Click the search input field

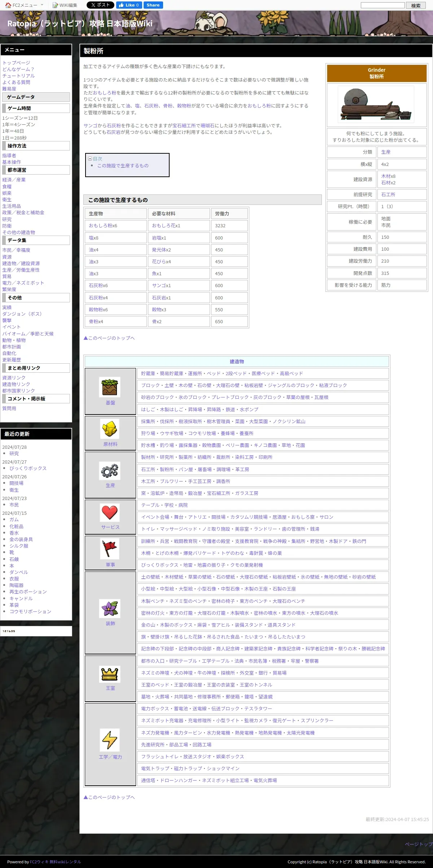(383, 5)
